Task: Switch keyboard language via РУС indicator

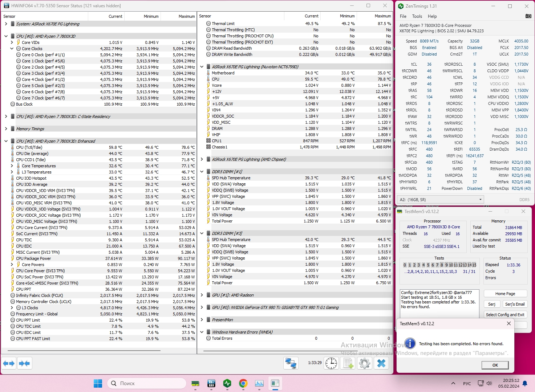Action: [467, 383]
